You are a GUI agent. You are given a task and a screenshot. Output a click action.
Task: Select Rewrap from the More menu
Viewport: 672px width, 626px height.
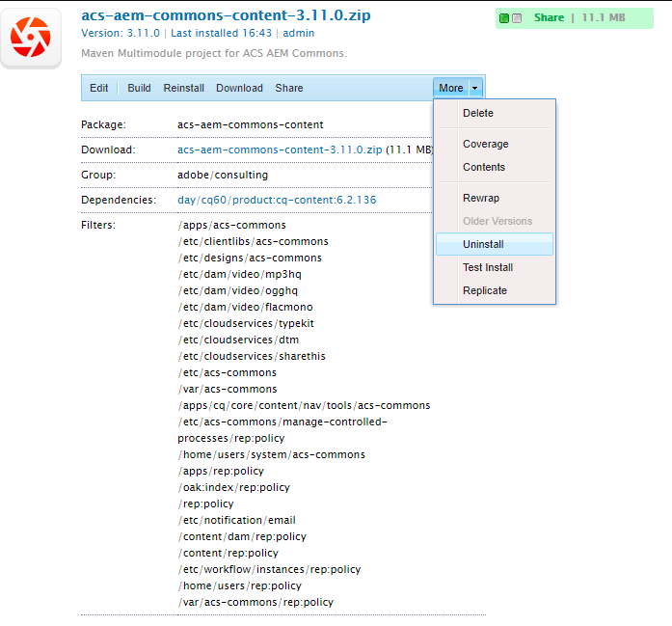[x=495, y=198]
